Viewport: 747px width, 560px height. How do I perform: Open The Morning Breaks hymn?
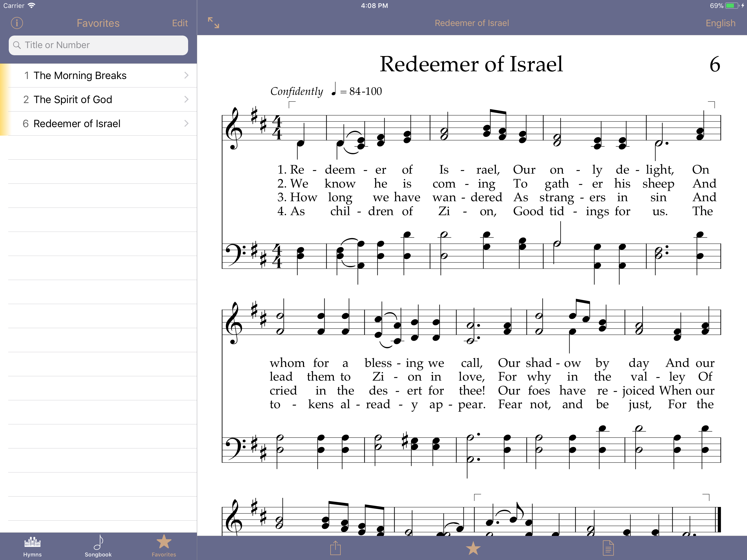tap(80, 75)
